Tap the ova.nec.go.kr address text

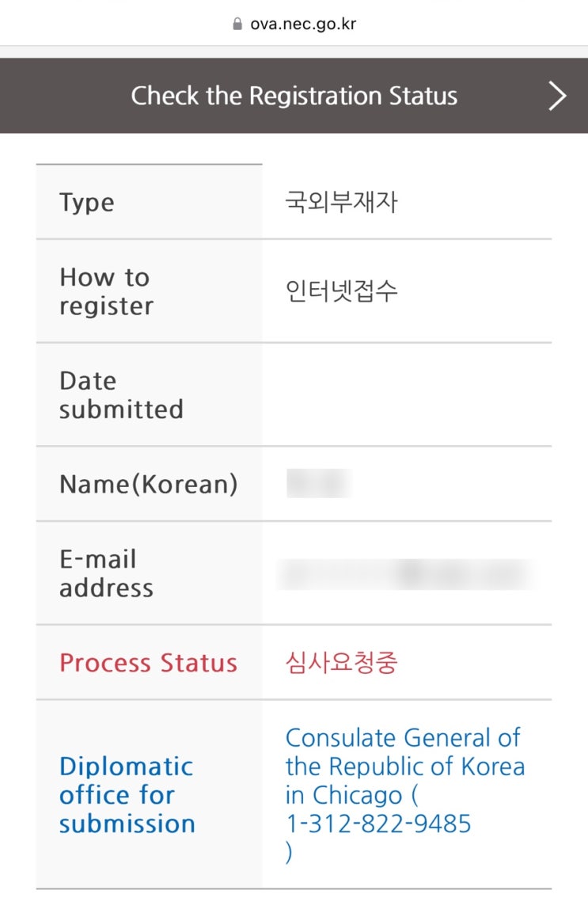tap(303, 25)
